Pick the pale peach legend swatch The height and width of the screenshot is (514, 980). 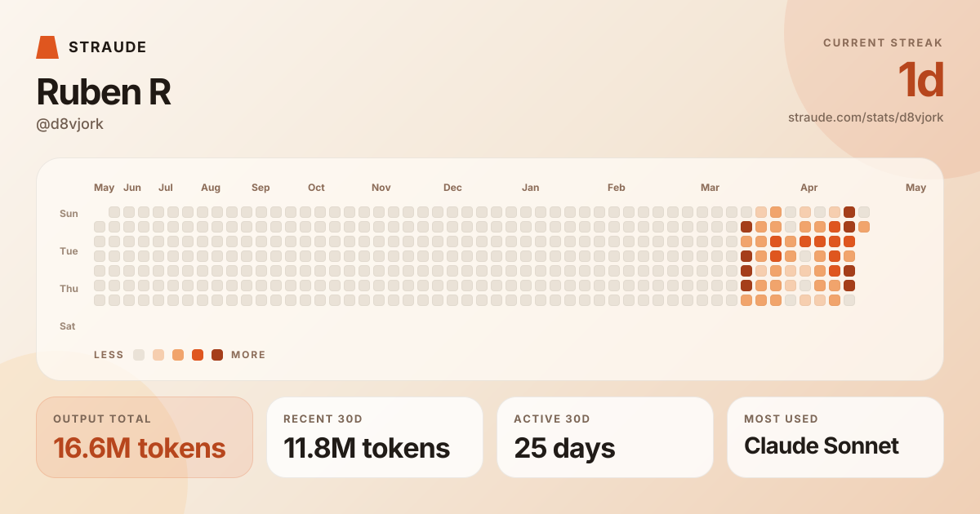click(x=158, y=355)
